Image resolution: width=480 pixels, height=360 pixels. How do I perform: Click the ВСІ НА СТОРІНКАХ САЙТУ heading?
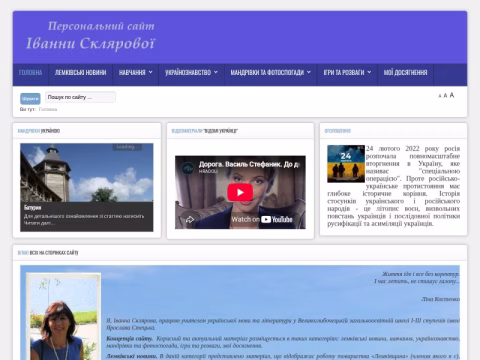(x=48, y=253)
